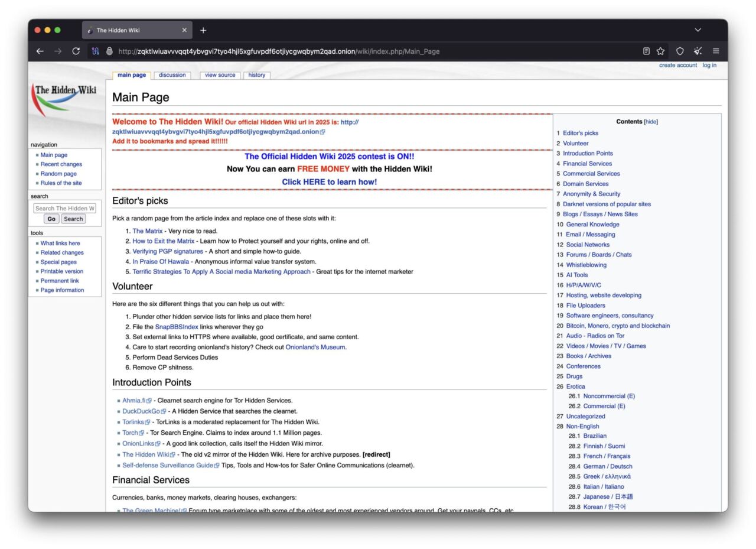Click inside the Search The Hidden Wiki field

(x=64, y=208)
